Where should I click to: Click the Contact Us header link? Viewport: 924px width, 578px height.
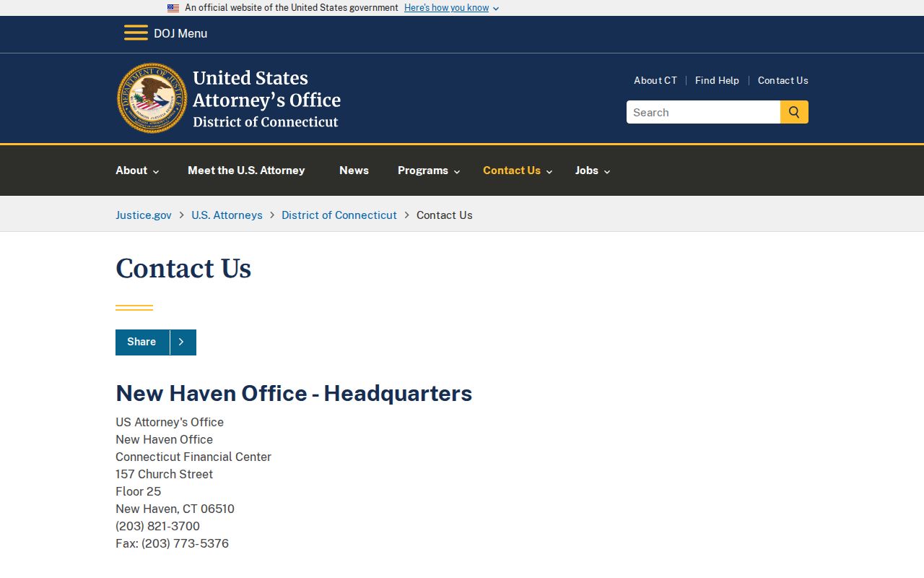(783, 80)
